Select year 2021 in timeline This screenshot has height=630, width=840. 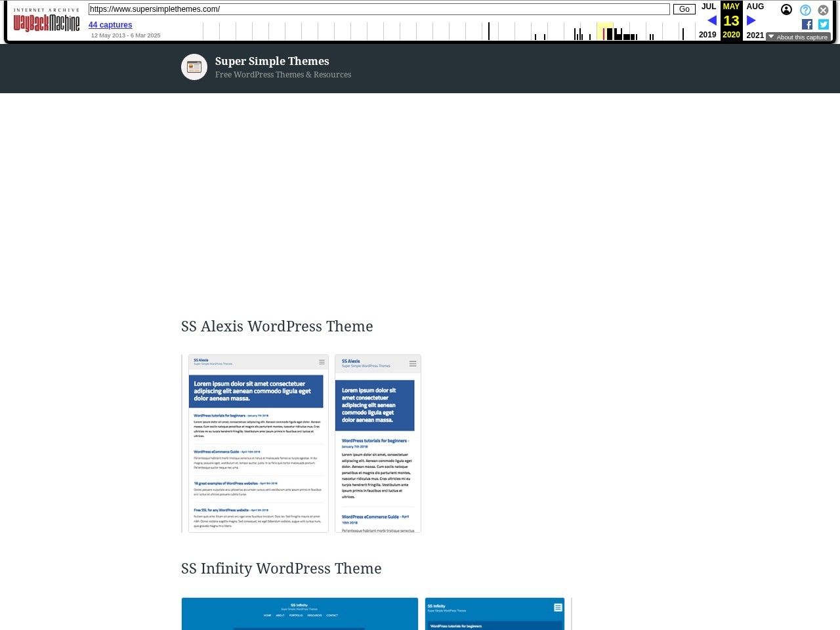coord(755,35)
